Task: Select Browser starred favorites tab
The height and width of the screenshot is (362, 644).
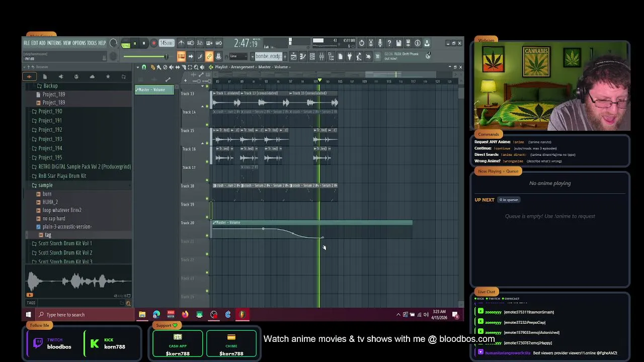Action: click(108, 76)
